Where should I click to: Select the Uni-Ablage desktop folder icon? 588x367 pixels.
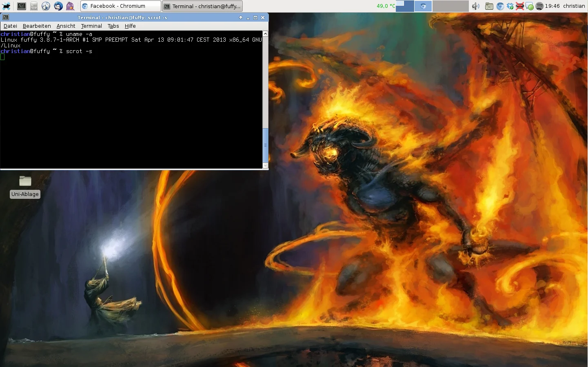25,181
